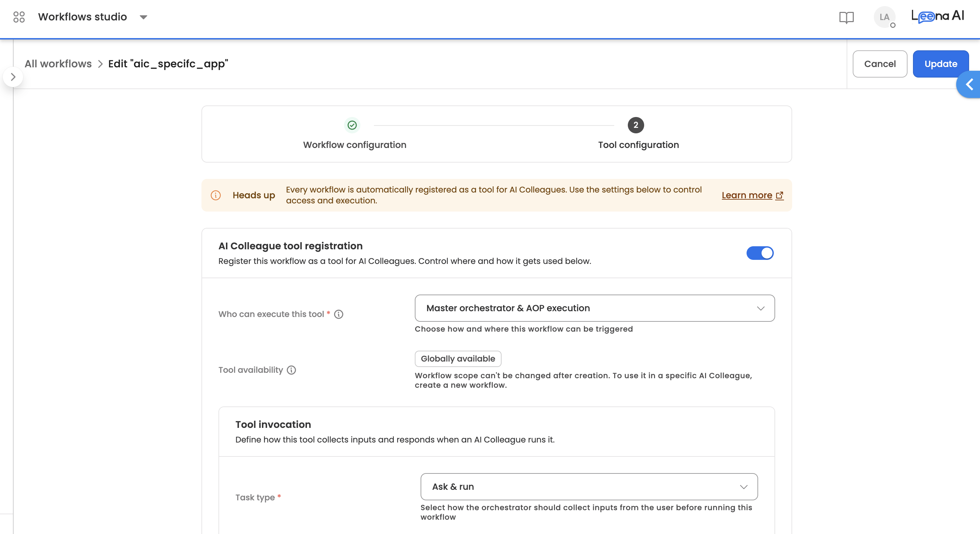Viewport: 980px width, 534px height.
Task: Select the Tool configuration step
Action: tap(638, 145)
